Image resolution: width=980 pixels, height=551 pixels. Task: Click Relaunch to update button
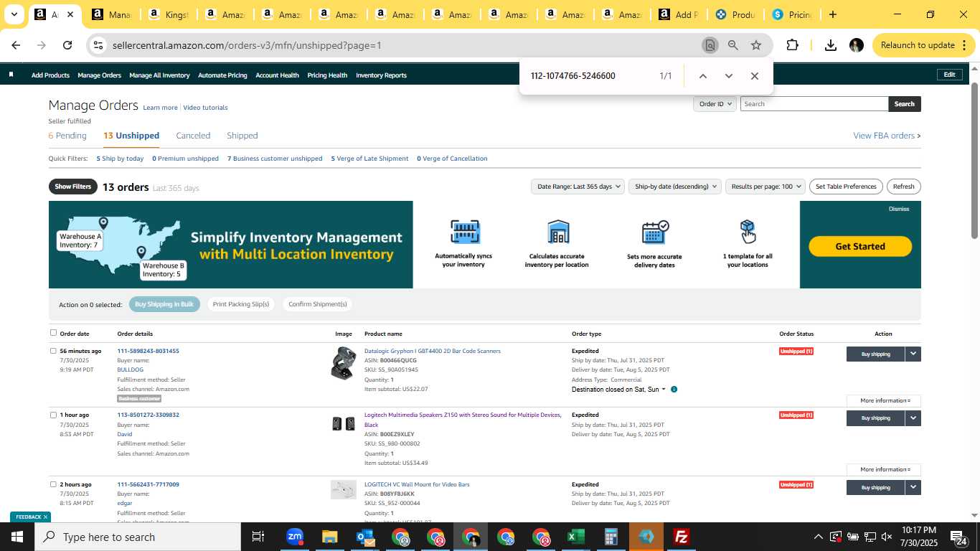pos(923,45)
